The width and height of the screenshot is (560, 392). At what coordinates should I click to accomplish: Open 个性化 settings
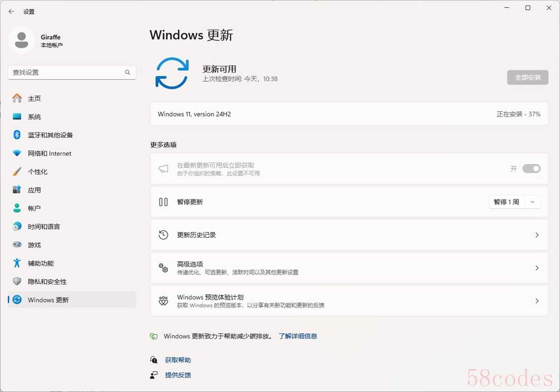click(x=72, y=172)
